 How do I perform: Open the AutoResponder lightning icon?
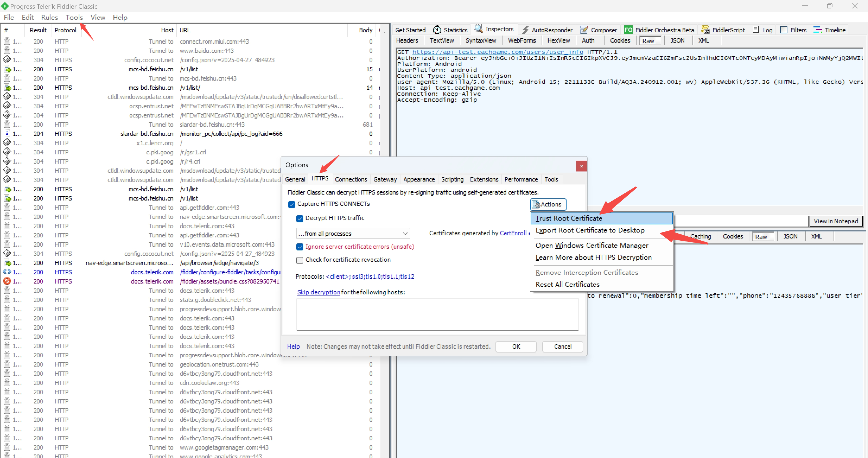[x=525, y=30]
